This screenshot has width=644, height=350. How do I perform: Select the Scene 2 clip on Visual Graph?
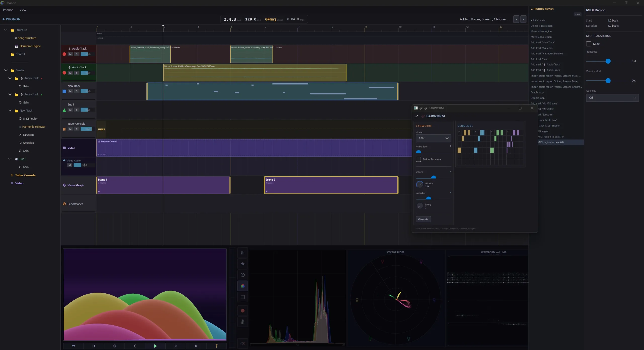(x=331, y=185)
